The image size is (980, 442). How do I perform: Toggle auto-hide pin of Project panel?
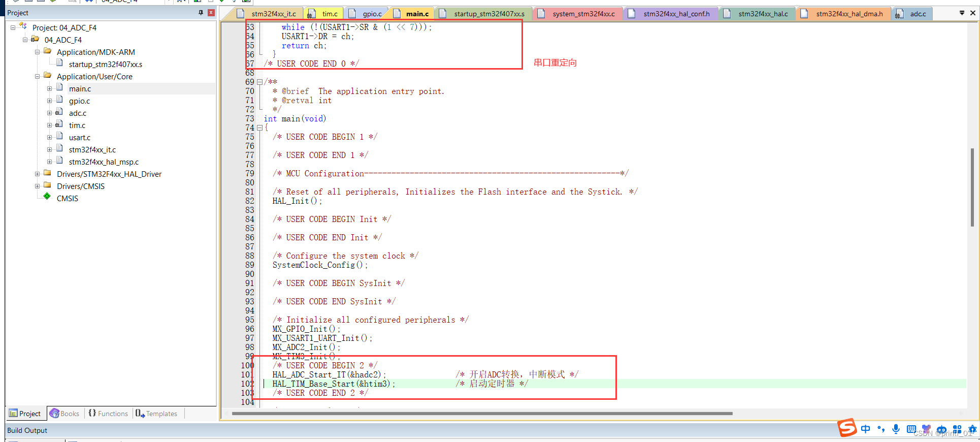(x=201, y=13)
